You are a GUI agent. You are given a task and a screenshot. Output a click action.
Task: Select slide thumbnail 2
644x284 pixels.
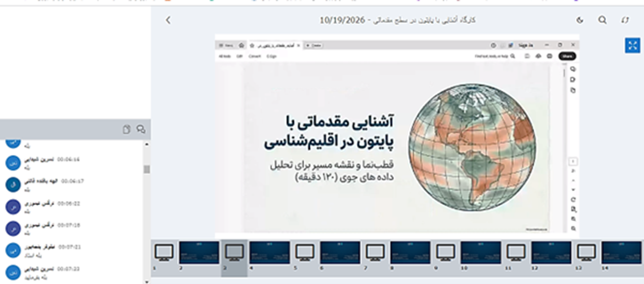point(199,253)
